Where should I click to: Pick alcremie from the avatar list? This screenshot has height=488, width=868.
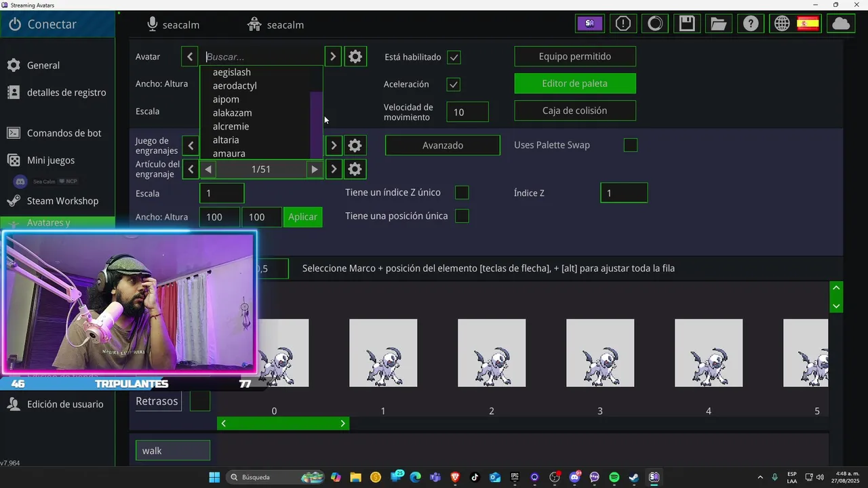tap(231, 126)
